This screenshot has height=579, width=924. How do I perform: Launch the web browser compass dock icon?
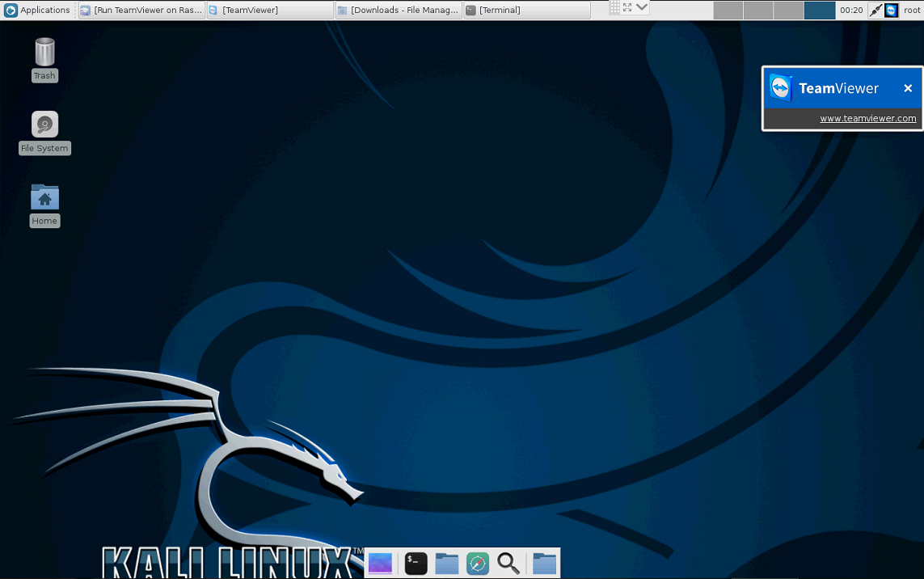478,564
